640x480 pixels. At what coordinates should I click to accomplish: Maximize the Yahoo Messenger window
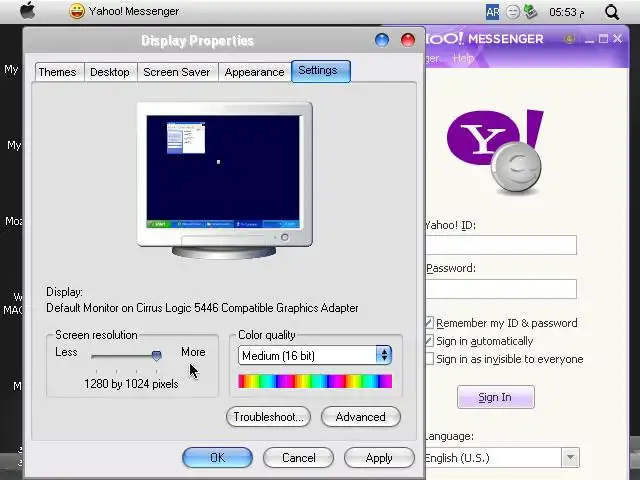click(x=603, y=39)
